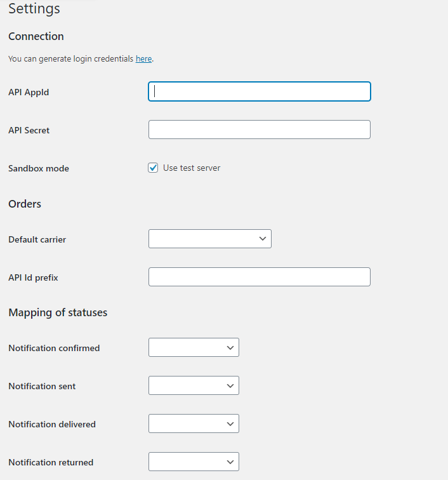Open the 'here' login credentials link
The height and width of the screenshot is (480, 448).
tap(143, 58)
